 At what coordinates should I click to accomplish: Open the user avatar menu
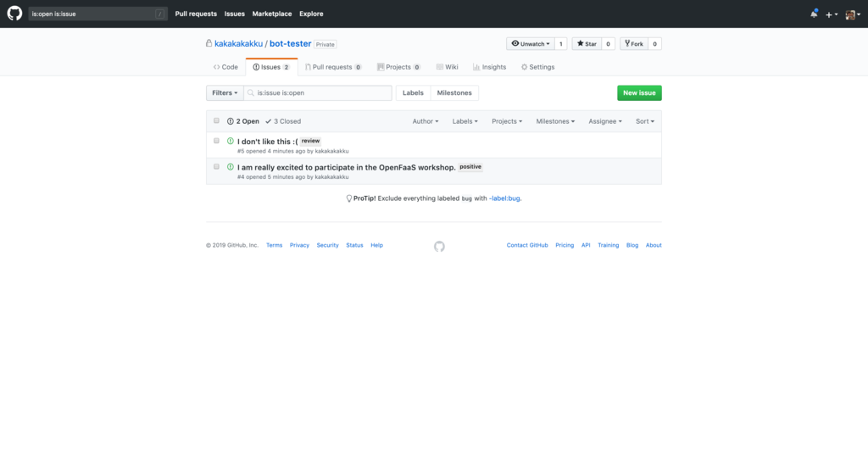coord(853,14)
